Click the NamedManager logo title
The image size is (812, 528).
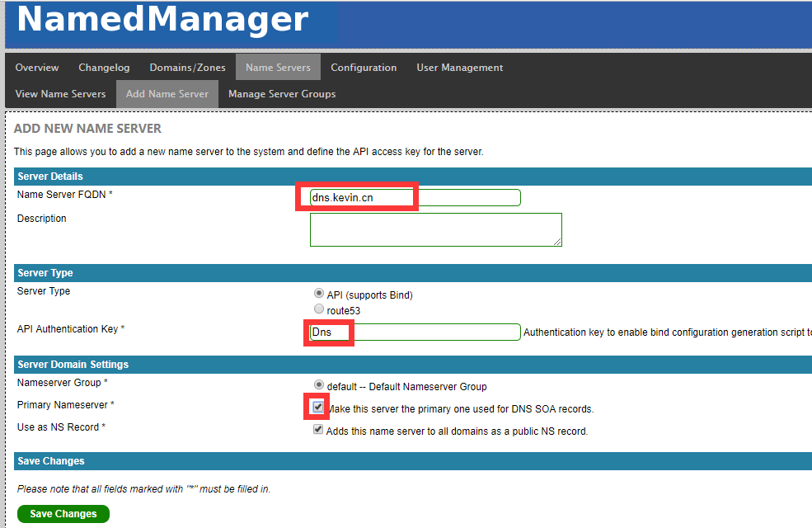coord(162,20)
